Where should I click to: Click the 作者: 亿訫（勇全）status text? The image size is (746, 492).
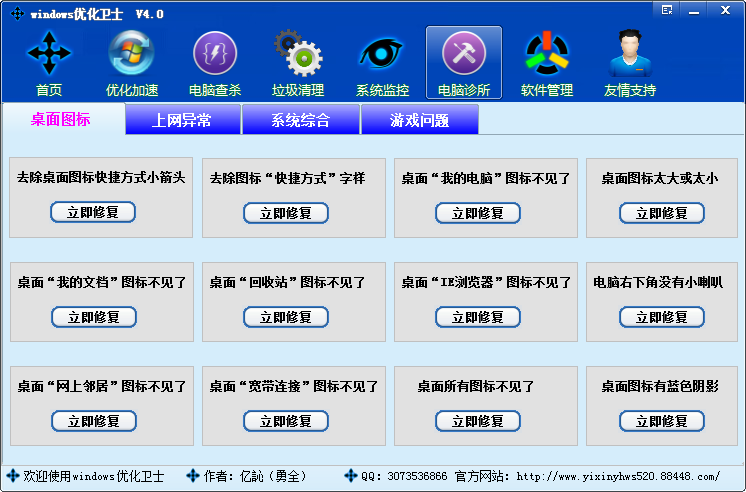click(255, 476)
